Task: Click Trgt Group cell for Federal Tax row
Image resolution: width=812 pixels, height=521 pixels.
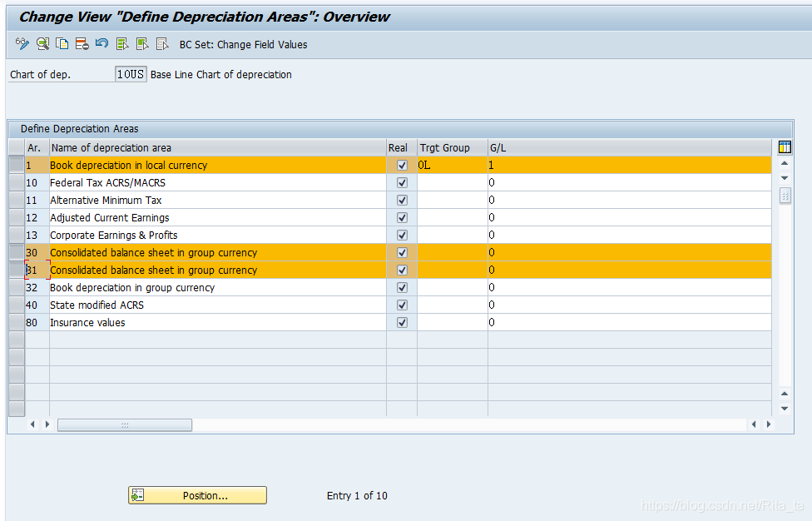Action: click(453, 183)
